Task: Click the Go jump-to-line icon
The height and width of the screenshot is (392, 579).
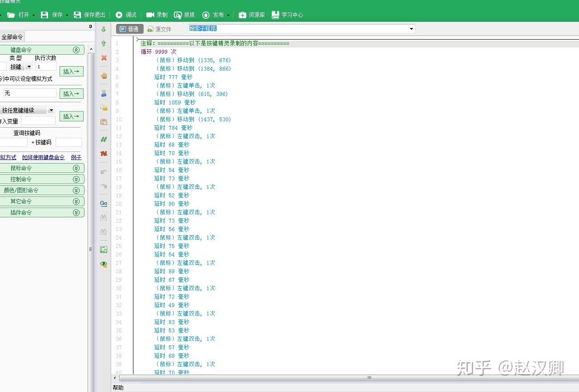Action: pyautogui.click(x=104, y=204)
